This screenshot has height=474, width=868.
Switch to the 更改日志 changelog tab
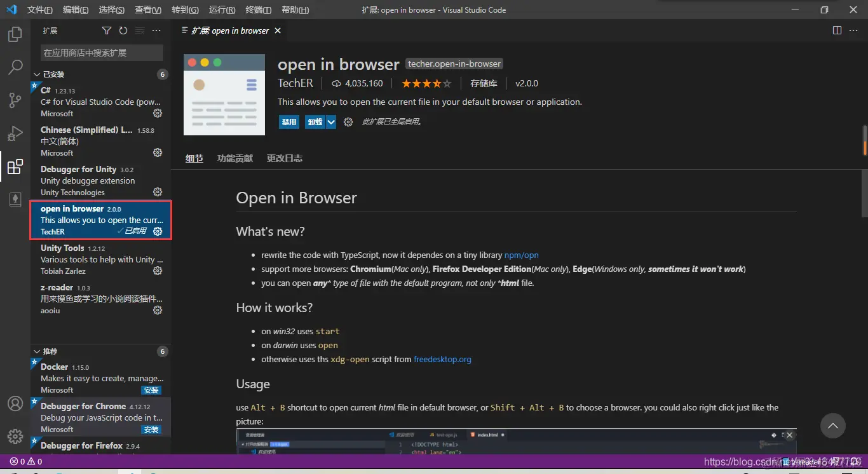[285, 158]
